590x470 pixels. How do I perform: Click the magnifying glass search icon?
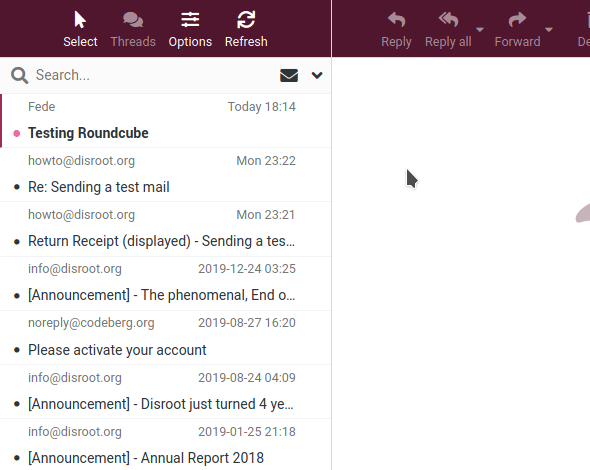point(19,75)
